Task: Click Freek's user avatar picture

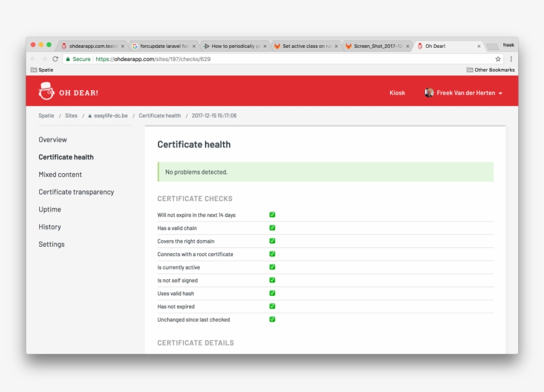Action: click(x=429, y=93)
